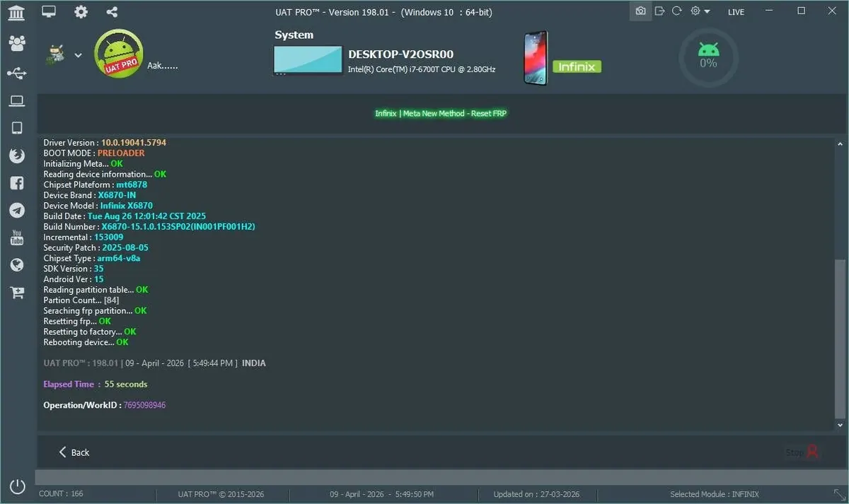This screenshot has width=849, height=504.
Task: Open the users group sidebar icon
Action: pyautogui.click(x=17, y=43)
